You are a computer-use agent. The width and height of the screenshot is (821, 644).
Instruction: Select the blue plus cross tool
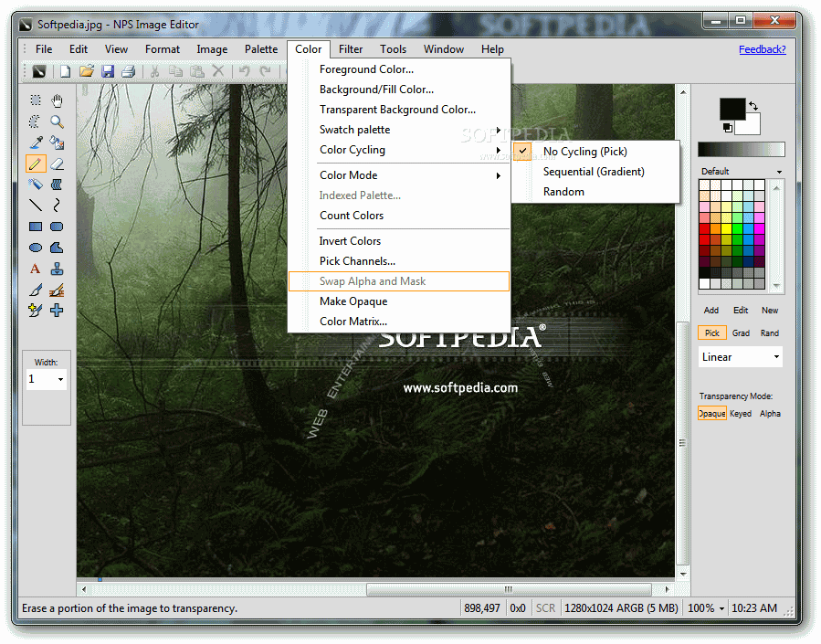pos(57,310)
